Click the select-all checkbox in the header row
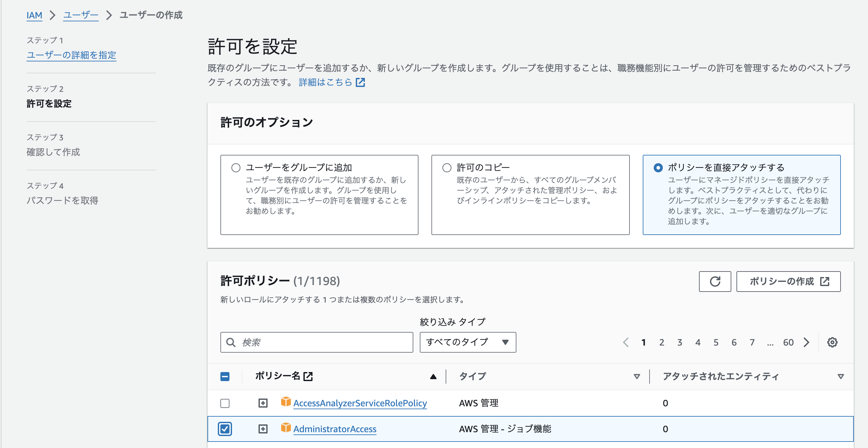868x448 pixels. click(x=225, y=376)
